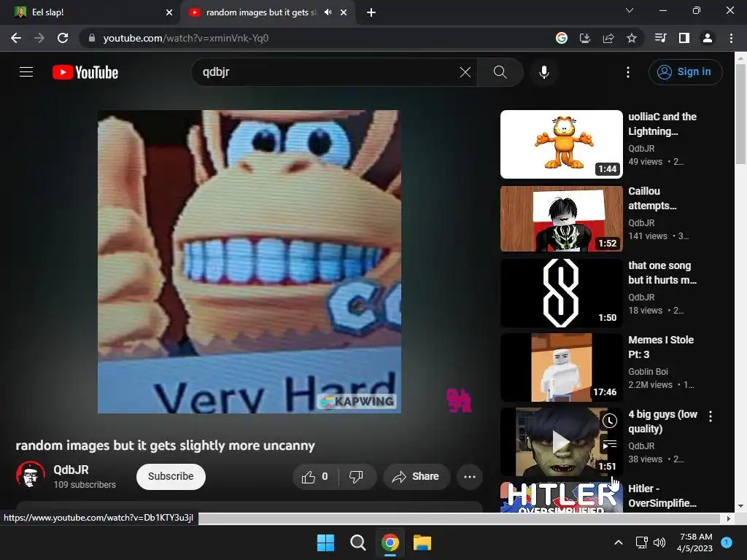Image resolution: width=747 pixels, height=560 pixels.
Task: Click the Sign in button
Action: [685, 72]
